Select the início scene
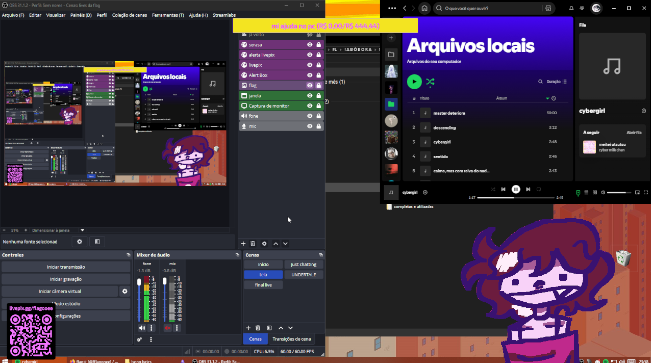Viewport: 651px width, 363px height. click(x=263, y=265)
